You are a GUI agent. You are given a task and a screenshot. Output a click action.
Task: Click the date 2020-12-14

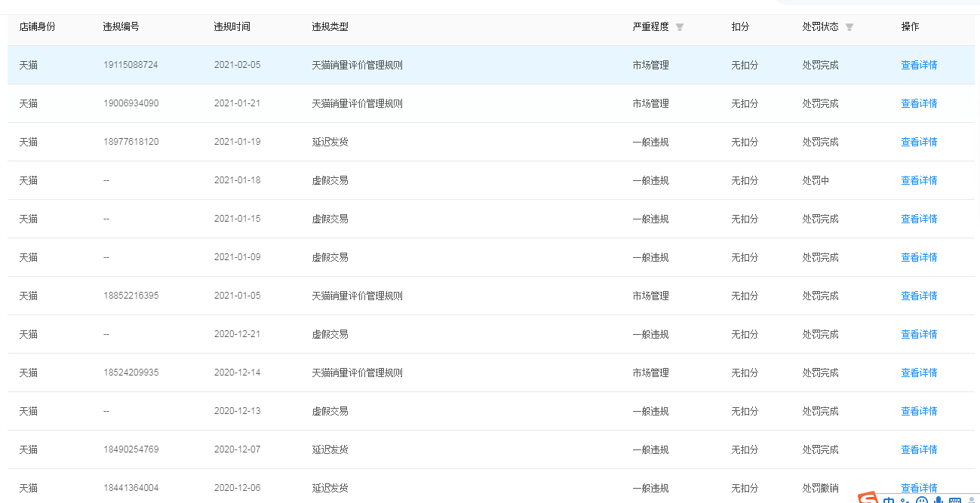click(x=237, y=373)
